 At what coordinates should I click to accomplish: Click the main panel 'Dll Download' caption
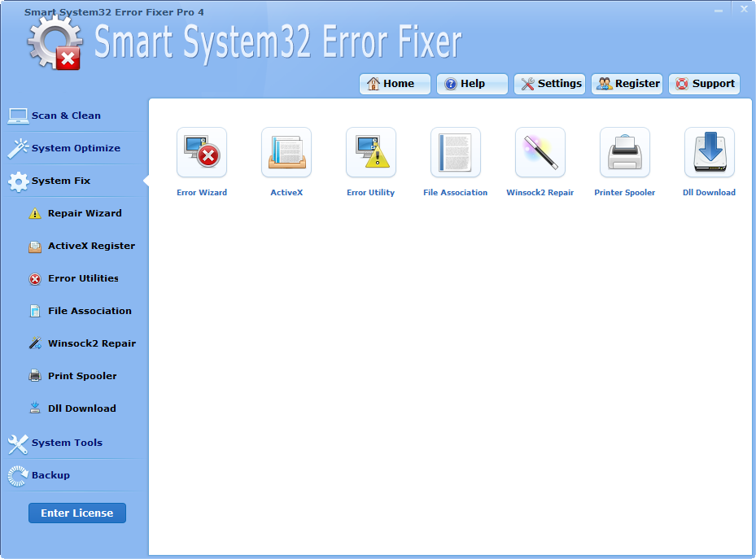point(710,193)
